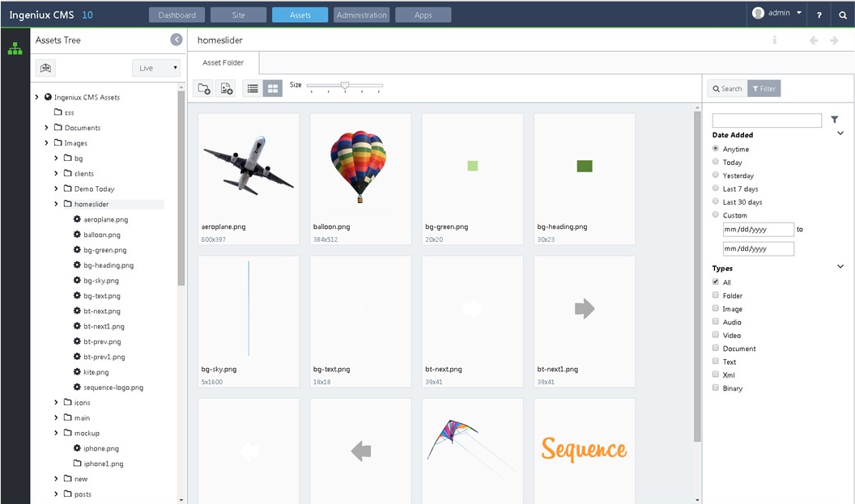Open the filter funnel icon beside search field
The width and height of the screenshot is (855, 504).
coord(835,119)
